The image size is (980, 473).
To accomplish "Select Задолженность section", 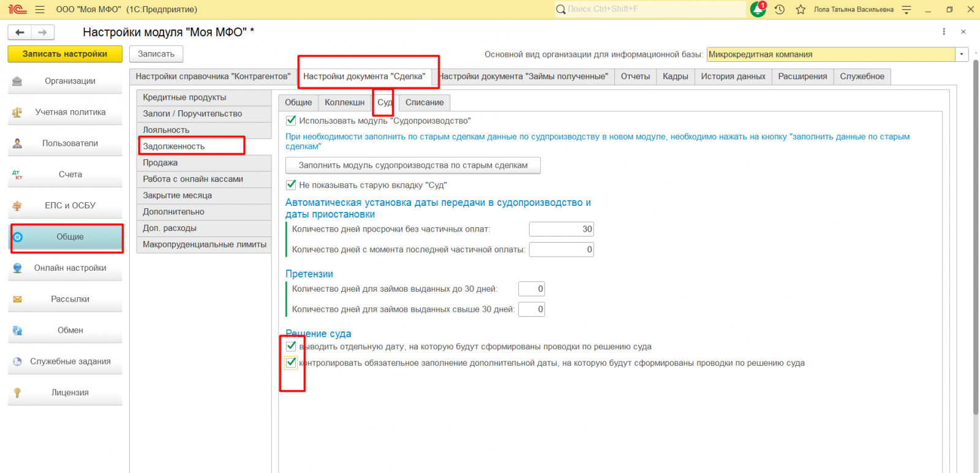I will 204,146.
